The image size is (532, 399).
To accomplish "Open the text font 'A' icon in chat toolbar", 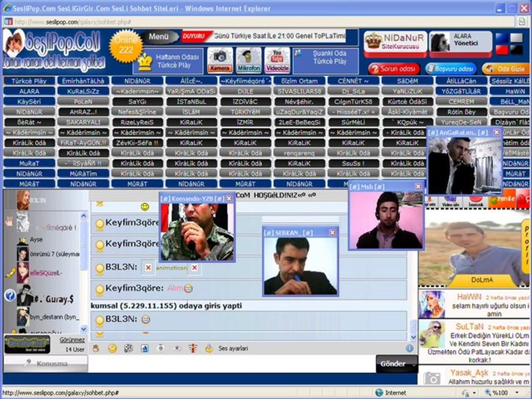I will [145, 349].
